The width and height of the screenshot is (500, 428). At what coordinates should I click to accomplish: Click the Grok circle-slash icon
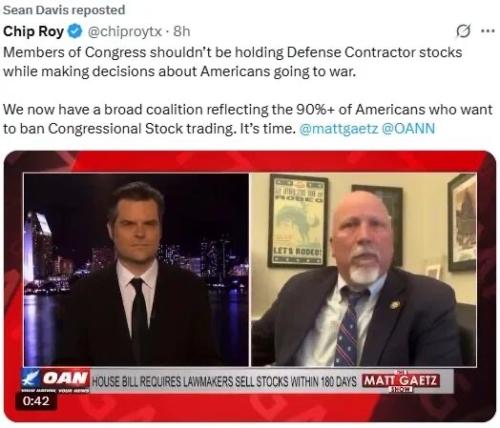pyautogui.click(x=463, y=31)
